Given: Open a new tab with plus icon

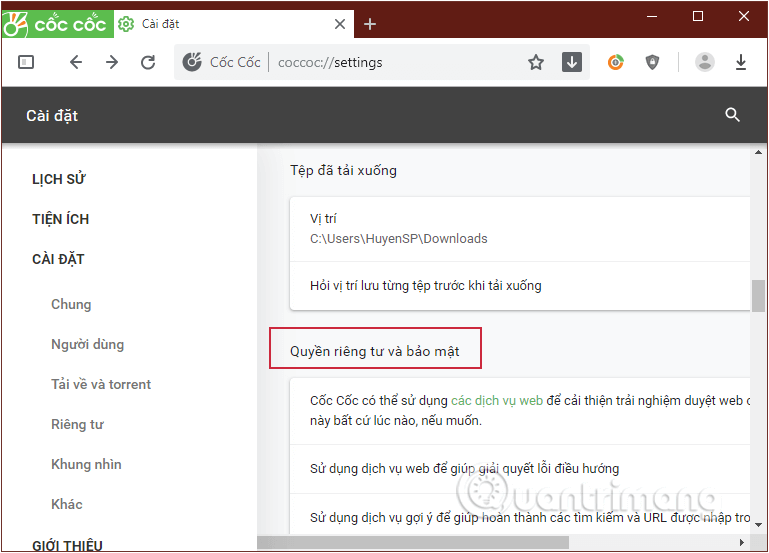Looking at the screenshot, I should tap(370, 24).
